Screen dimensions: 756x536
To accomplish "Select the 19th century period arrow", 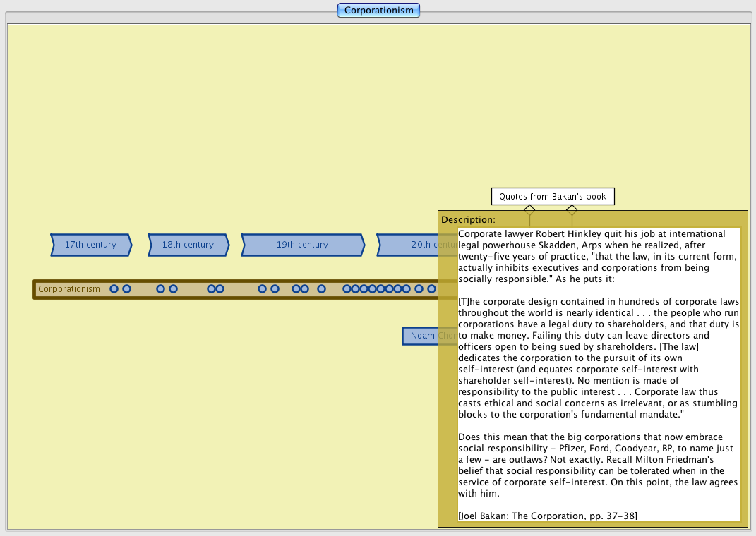I will [x=302, y=245].
